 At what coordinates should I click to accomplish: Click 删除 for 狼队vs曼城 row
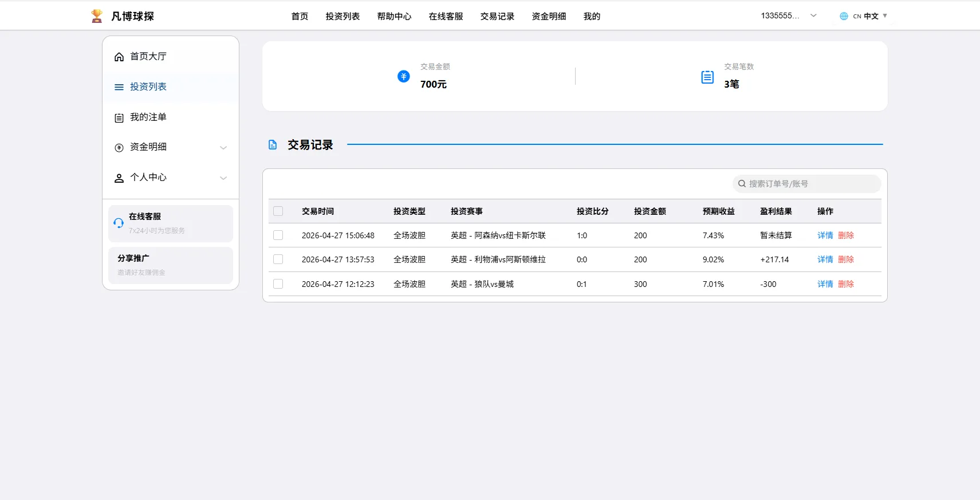click(x=846, y=284)
